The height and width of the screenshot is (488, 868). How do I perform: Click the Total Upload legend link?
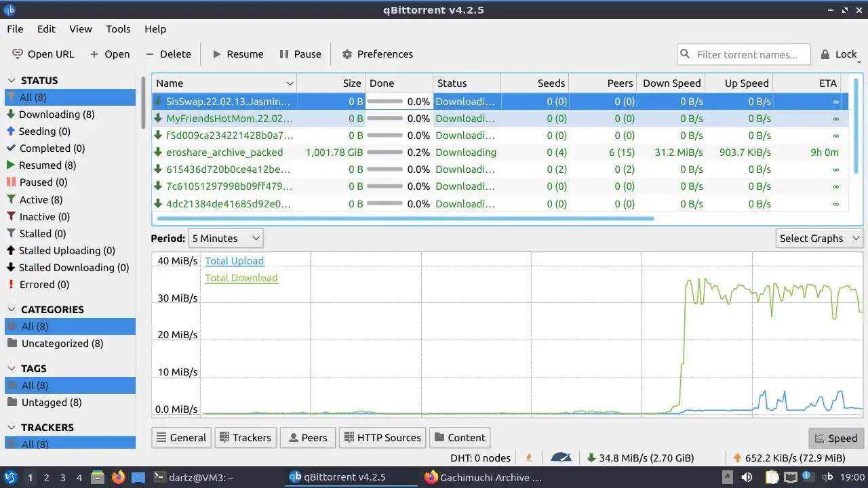click(235, 261)
